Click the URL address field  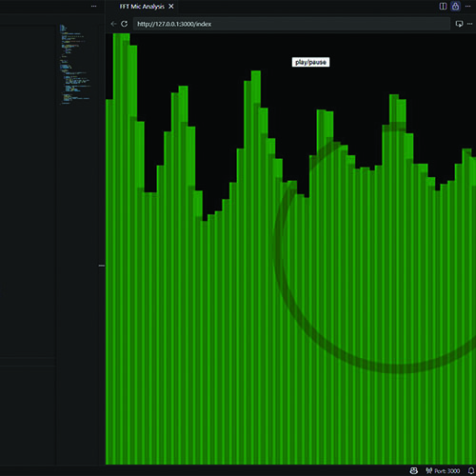click(291, 24)
